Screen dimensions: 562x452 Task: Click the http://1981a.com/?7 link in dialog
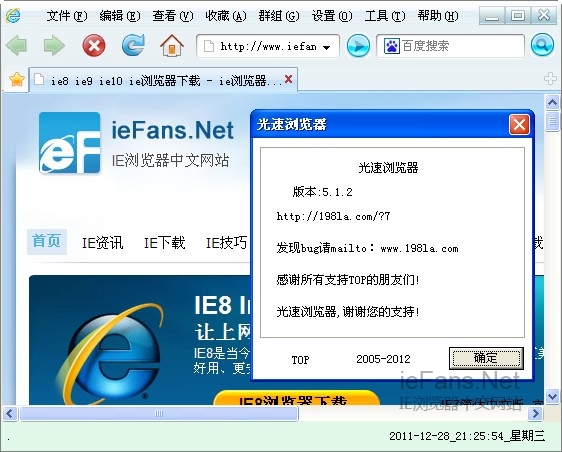coord(333,216)
